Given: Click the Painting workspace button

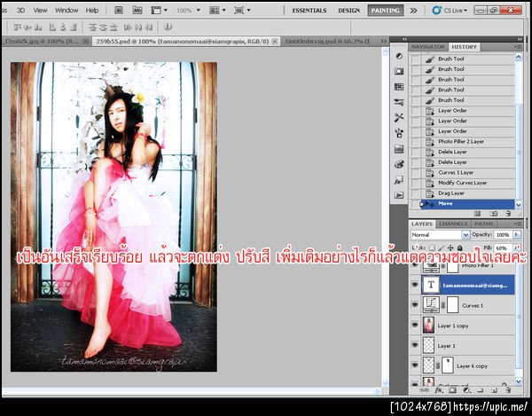Looking at the screenshot, I should tap(386, 11).
